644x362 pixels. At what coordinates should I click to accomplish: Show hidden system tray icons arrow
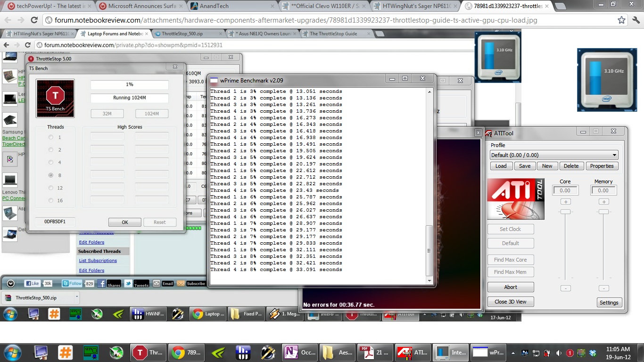pos(514,353)
